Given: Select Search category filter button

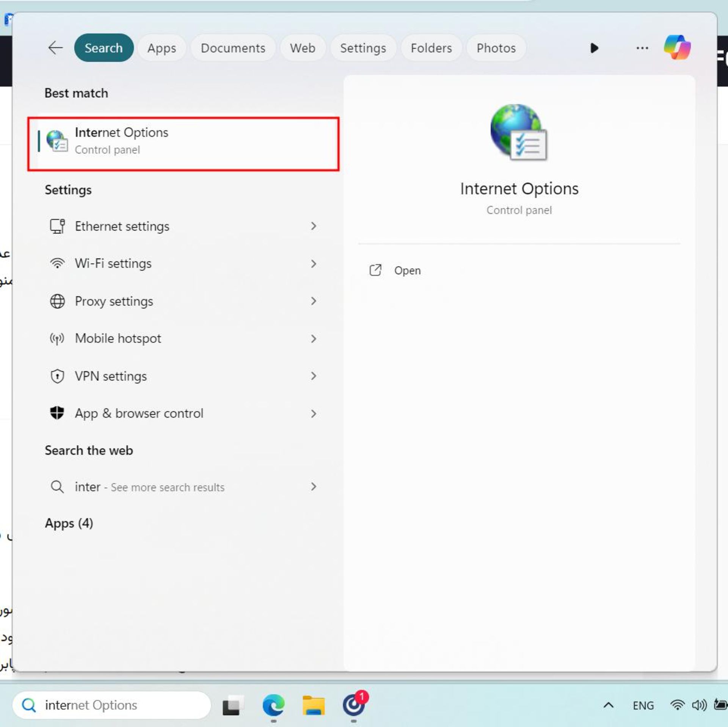Looking at the screenshot, I should [104, 48].
